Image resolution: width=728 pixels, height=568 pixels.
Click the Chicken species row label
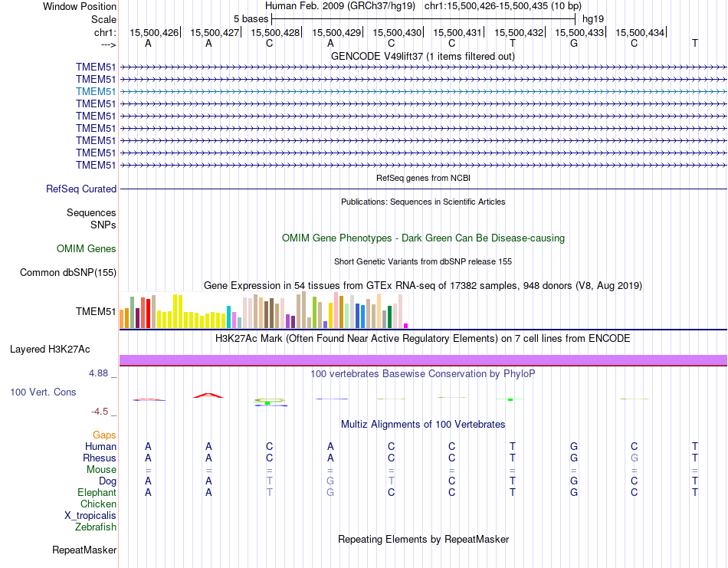[98, 504]
